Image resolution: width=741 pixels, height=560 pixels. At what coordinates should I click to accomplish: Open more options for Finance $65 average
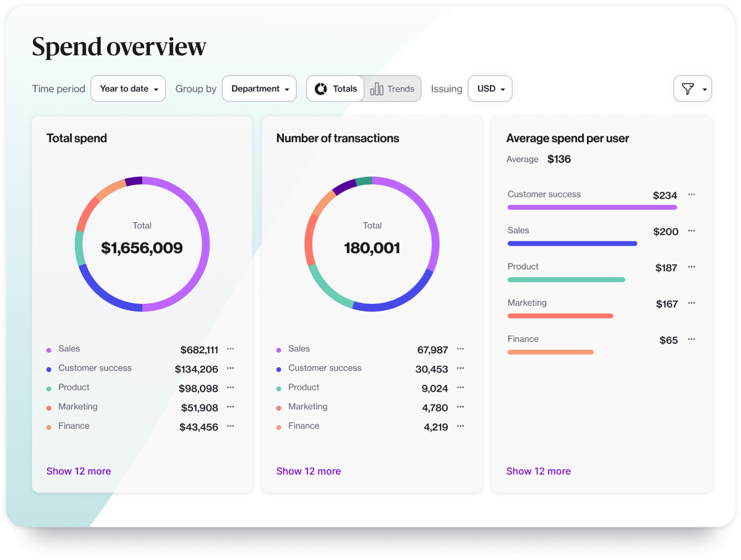[692, 339]
